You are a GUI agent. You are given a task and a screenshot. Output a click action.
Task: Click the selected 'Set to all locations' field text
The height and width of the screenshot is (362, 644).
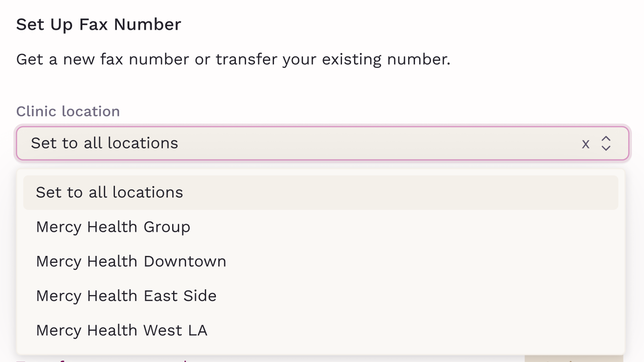105,143
